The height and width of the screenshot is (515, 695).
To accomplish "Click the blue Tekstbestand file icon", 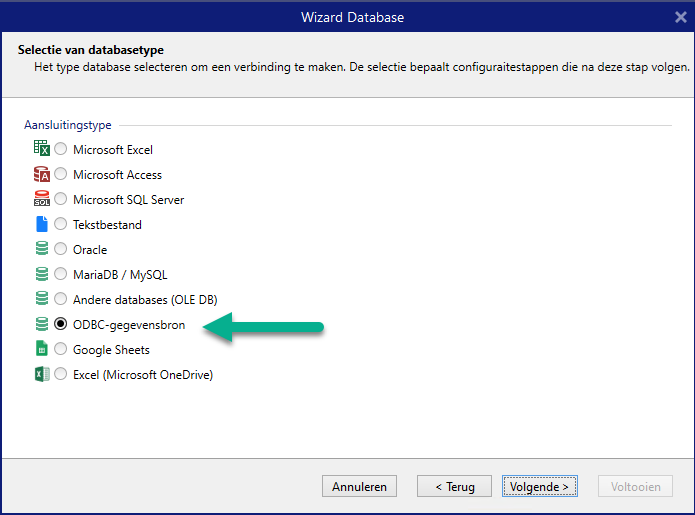I will [42, 224].
